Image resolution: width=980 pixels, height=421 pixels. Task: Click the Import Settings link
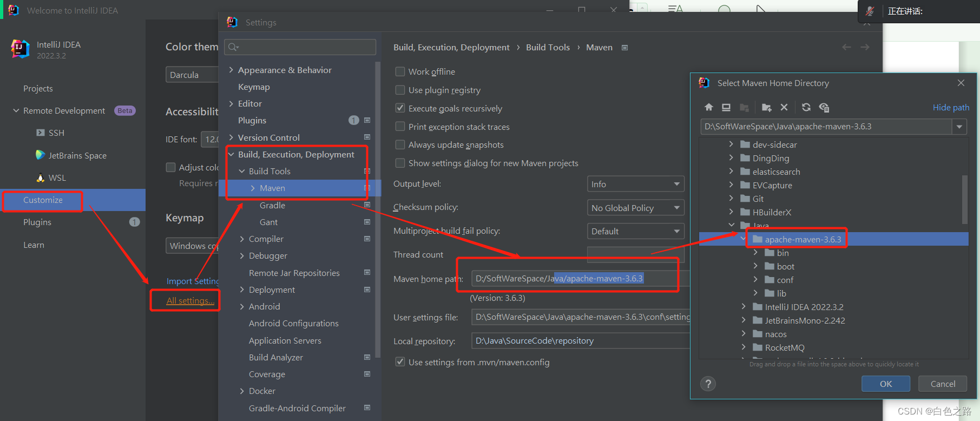pyautogui.click(x=193, y=281)
